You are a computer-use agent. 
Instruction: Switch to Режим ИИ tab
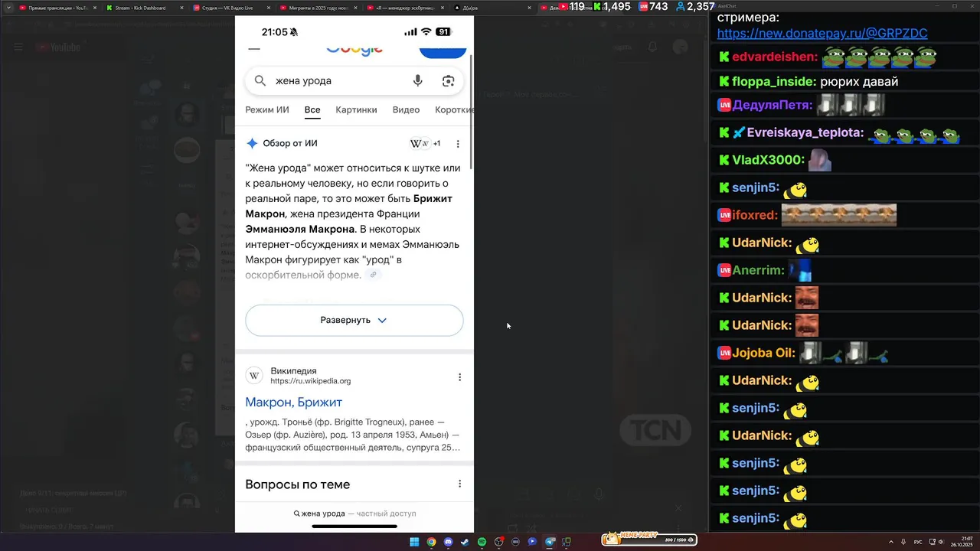267,109
